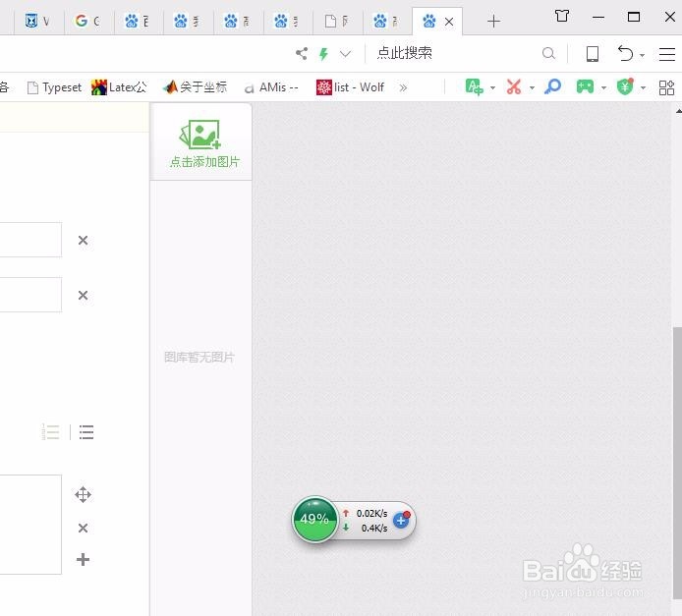Open the Latex公 bookmark
This screenshot has width=682, height=616.
(x=119, y=87)
